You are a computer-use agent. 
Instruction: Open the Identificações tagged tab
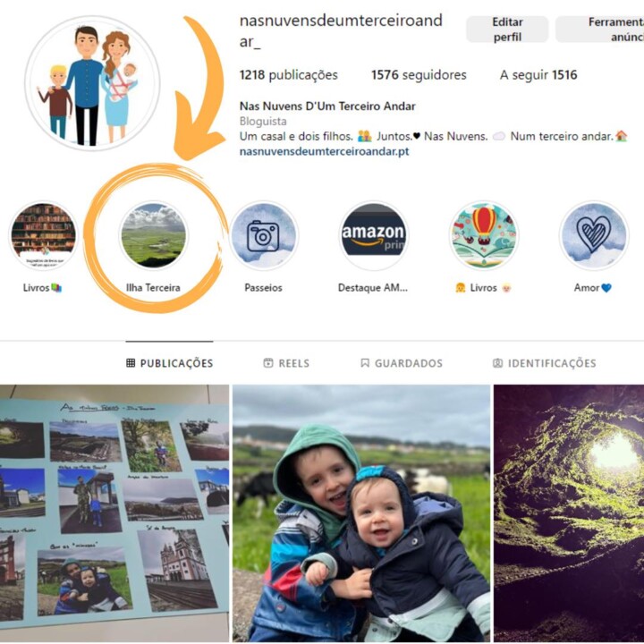[544, 363]
